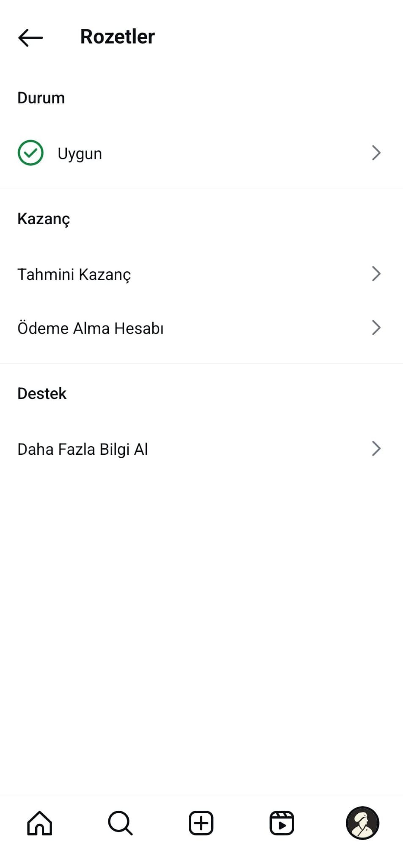Tap the create new post plus icon
The height and width of the screenshot is (868, 403).
pos(201,823)
